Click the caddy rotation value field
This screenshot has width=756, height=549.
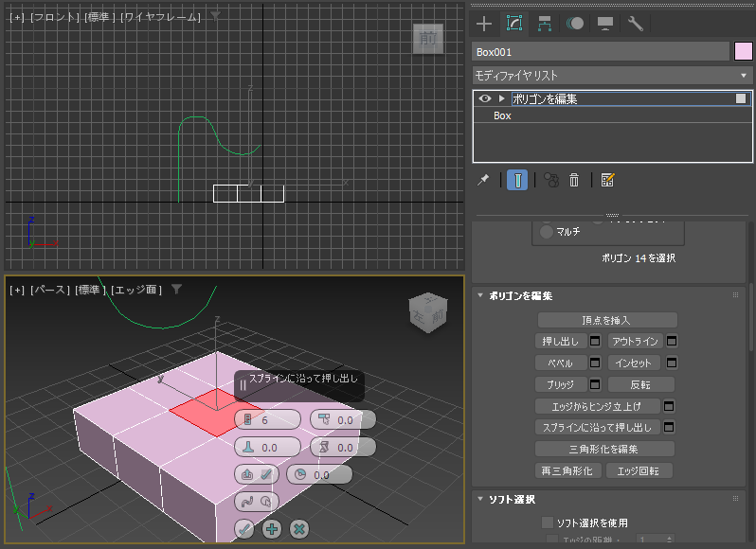(319, 474)
